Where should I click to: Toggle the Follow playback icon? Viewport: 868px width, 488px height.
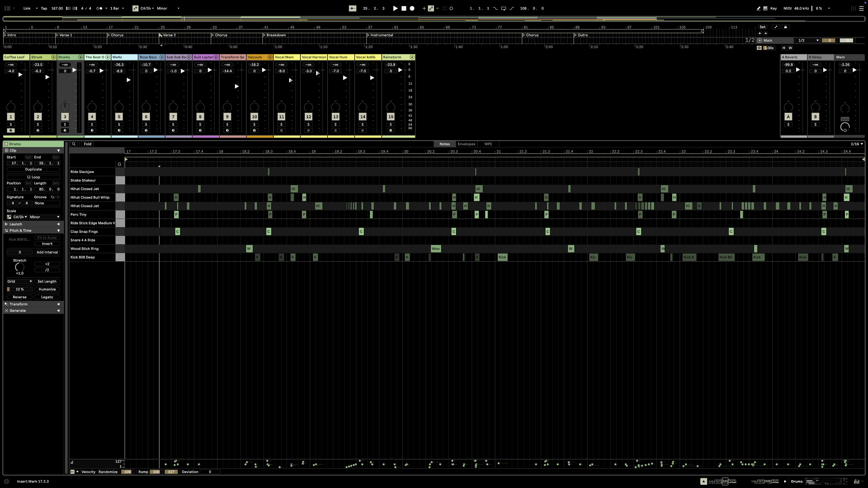353,8
